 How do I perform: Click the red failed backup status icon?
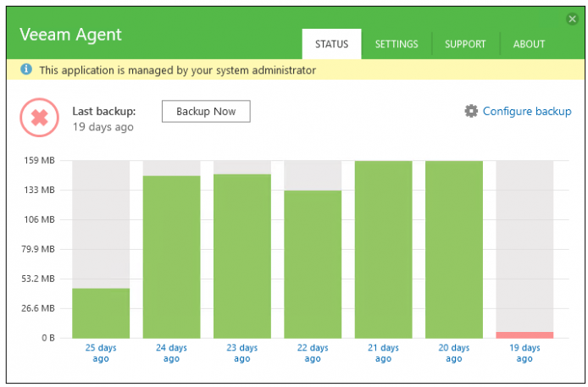[39, 117]
